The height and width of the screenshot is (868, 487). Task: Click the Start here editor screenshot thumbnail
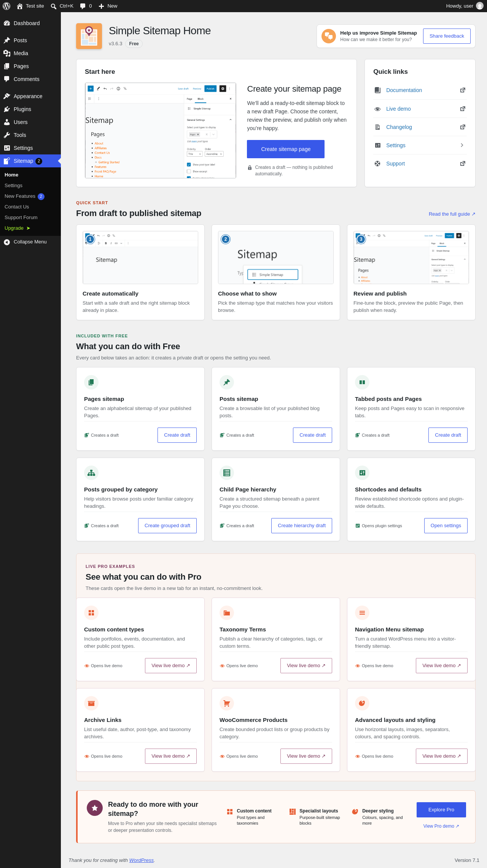tap(161, 130)
